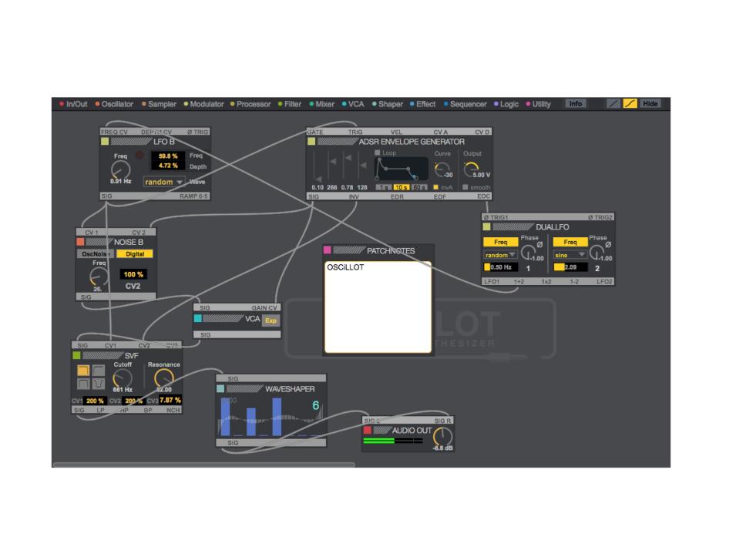This screenshot has width=746, height=560.
Task: Select the notch filter shape icon in SVF
Action: pyautogui.click(x=99, y=384)
